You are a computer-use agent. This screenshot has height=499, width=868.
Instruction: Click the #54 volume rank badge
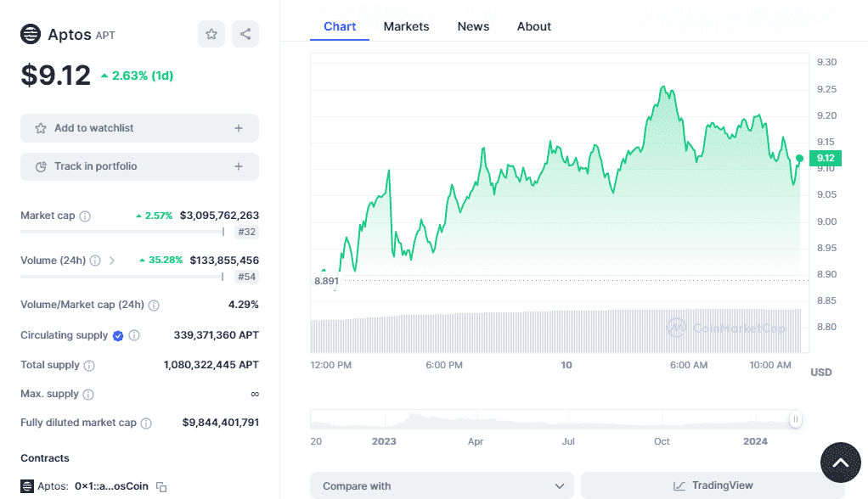(247, 277)
